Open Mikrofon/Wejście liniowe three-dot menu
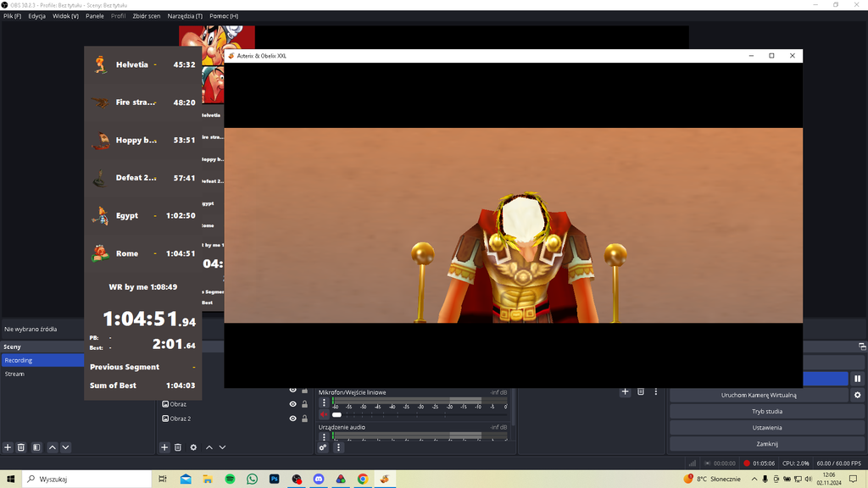 pos(324,403)
